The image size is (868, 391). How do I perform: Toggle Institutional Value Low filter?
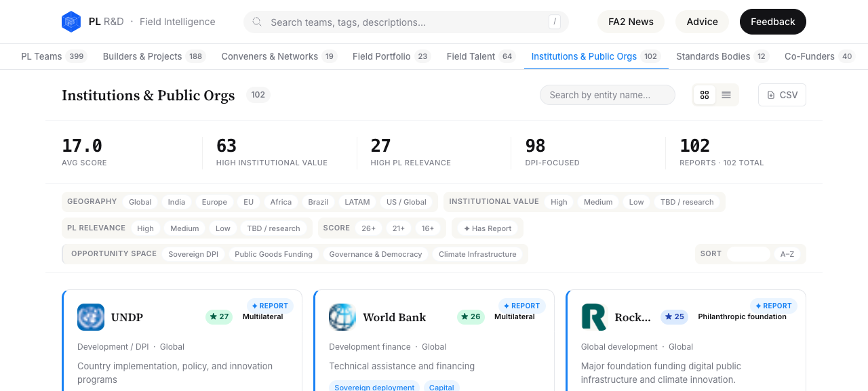pyautogui.click(x=636, y=202)
